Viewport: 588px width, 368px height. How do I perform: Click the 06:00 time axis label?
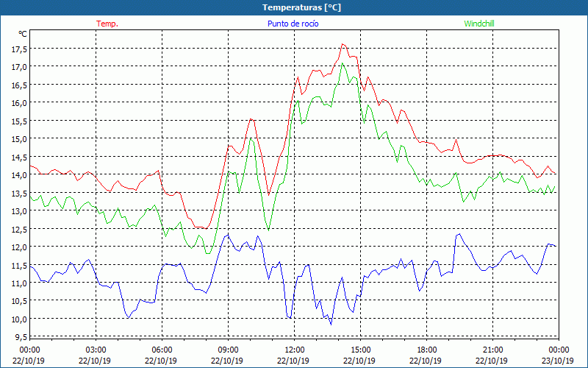pos(162,350)
